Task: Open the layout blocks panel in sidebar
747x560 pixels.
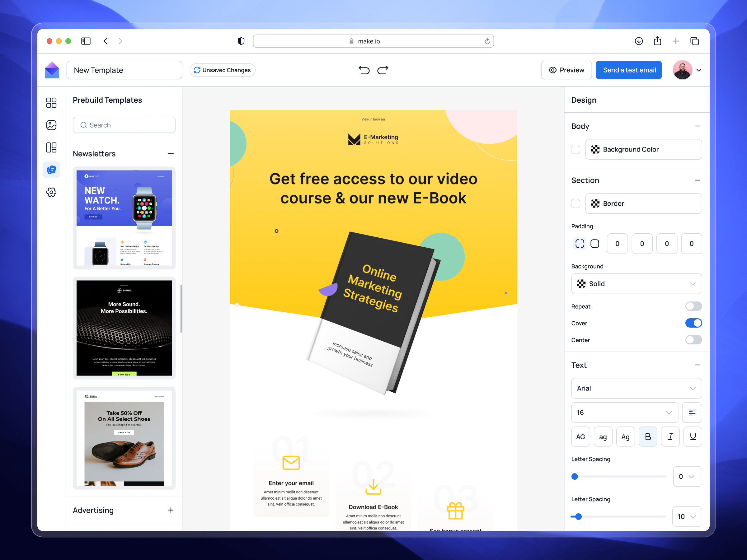Action: pos(51,102)
